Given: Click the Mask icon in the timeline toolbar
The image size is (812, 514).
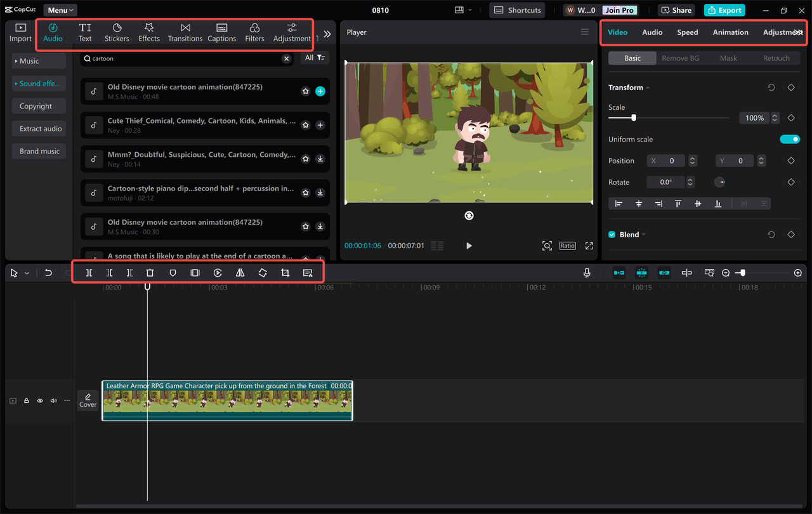Looking at the screenshot, I should pos(172,272).
